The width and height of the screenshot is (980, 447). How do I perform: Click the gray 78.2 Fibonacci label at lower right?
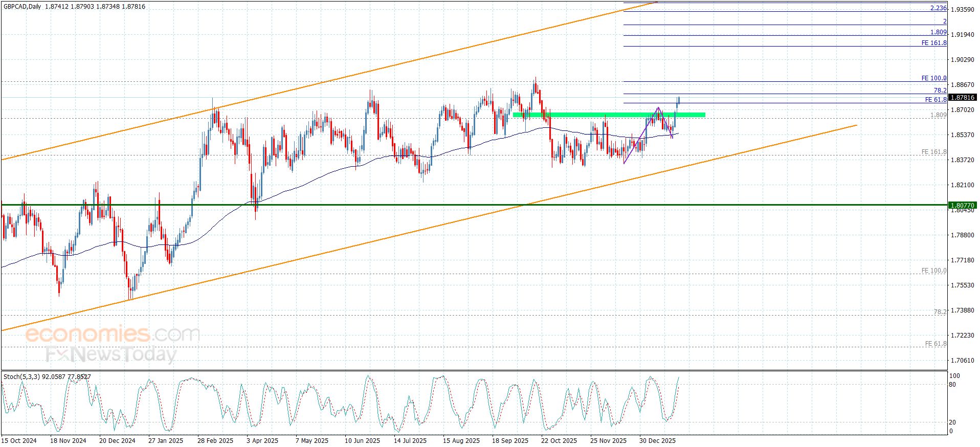[940, 311]
